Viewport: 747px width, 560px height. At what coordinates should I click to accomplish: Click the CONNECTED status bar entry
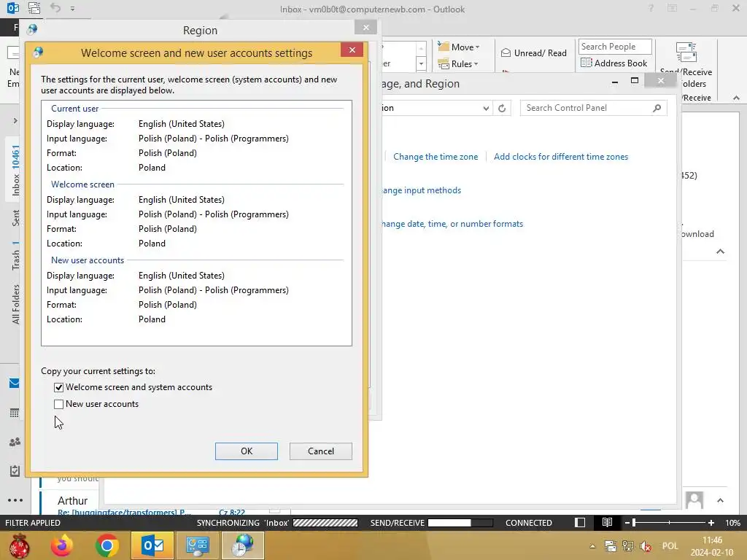529,523
